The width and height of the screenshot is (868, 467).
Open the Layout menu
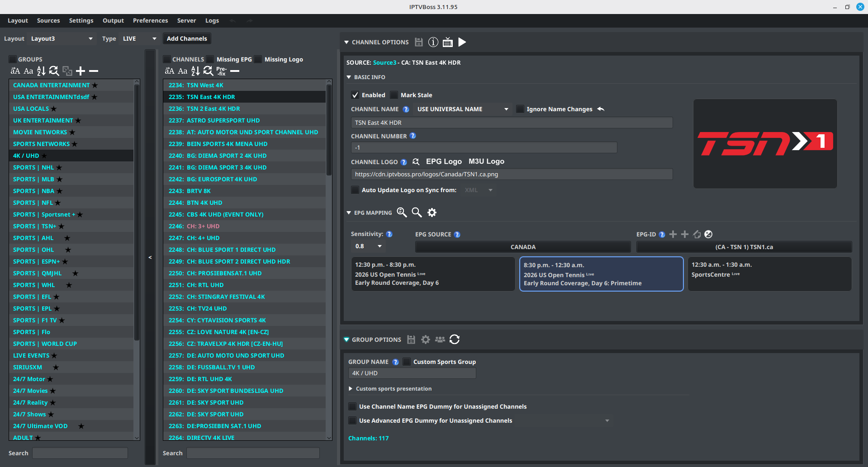(x=18, y=20)
